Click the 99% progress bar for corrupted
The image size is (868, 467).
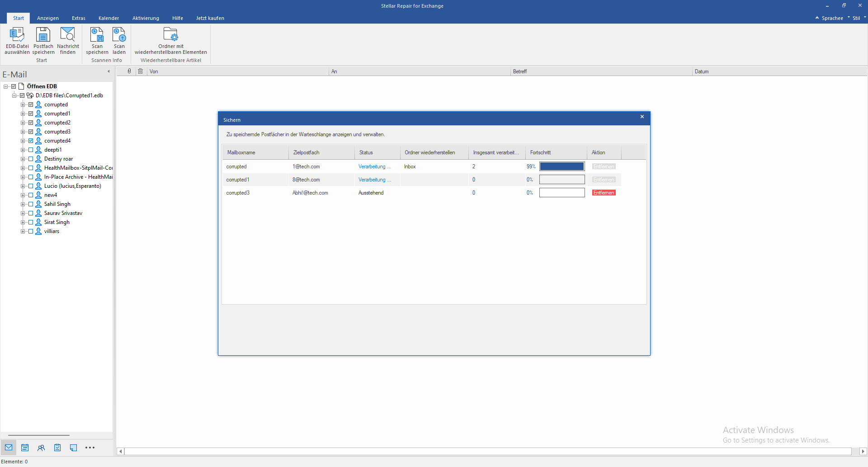point(562,167)
